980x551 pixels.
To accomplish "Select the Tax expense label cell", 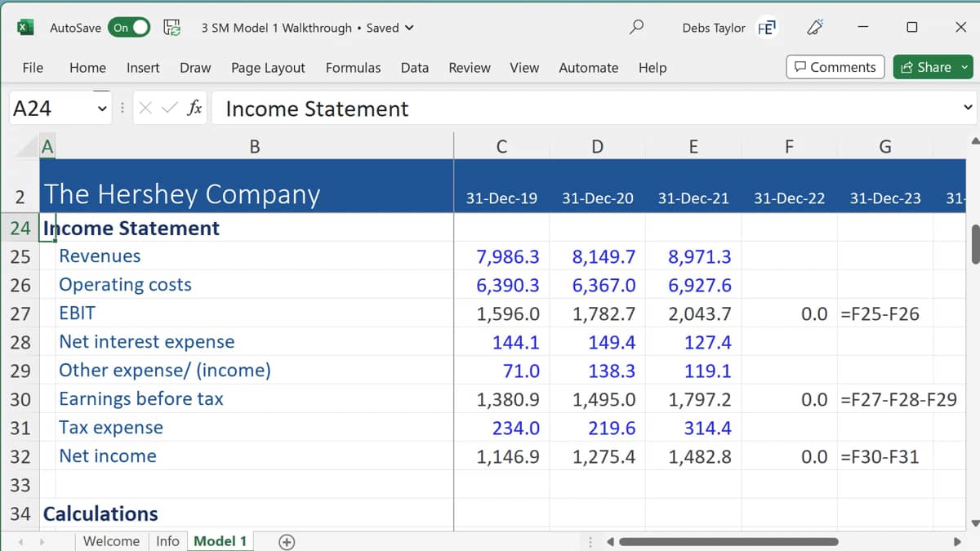I will (254, 428).
